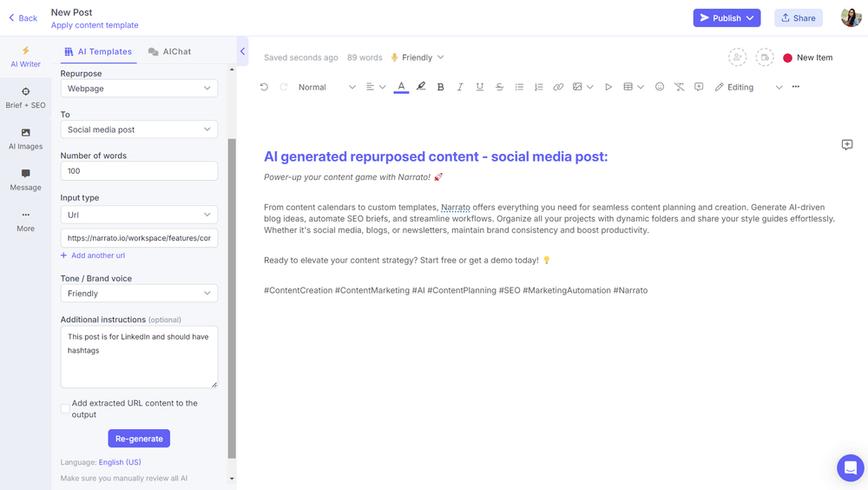Click the undo icon in toolbar

[264, 87]
